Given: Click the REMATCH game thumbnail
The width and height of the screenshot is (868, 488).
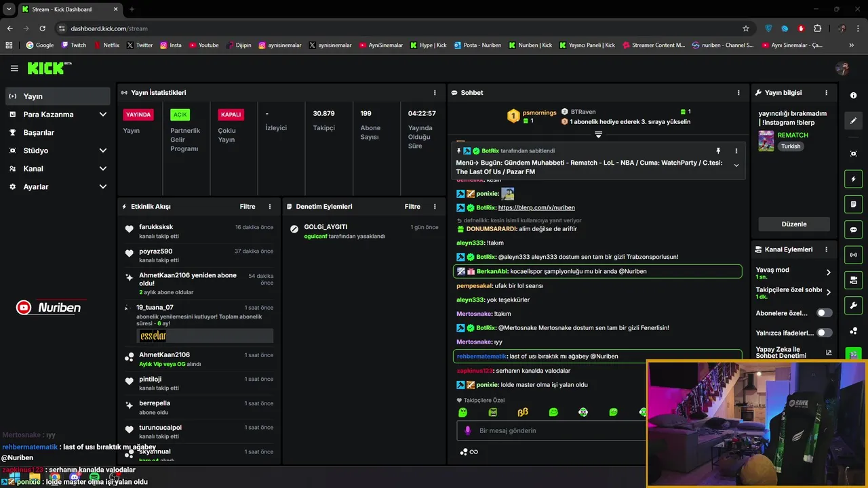Looking at the screenshot, I should pos(766,141).
